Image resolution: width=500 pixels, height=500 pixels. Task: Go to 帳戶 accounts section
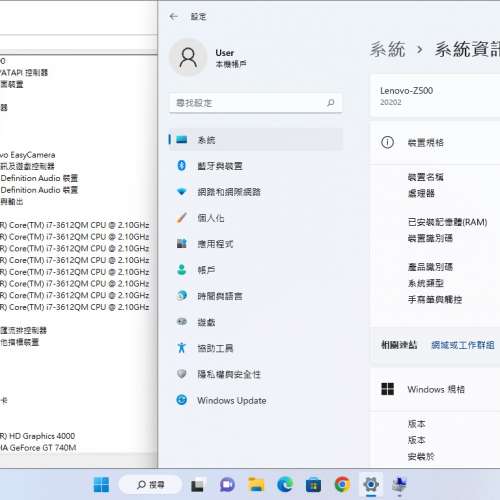pos(256,270)
